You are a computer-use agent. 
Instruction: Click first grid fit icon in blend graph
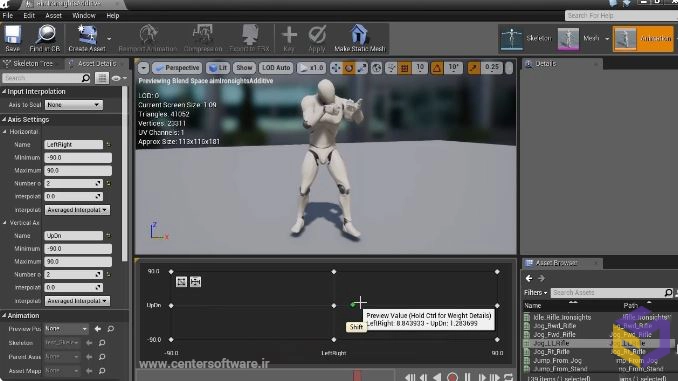click(x=181, y=282)
